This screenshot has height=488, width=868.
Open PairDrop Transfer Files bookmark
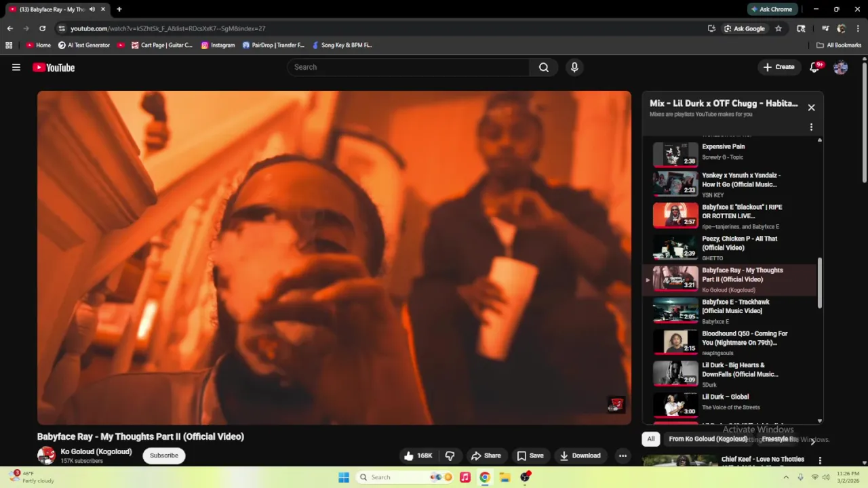[273, 45]
